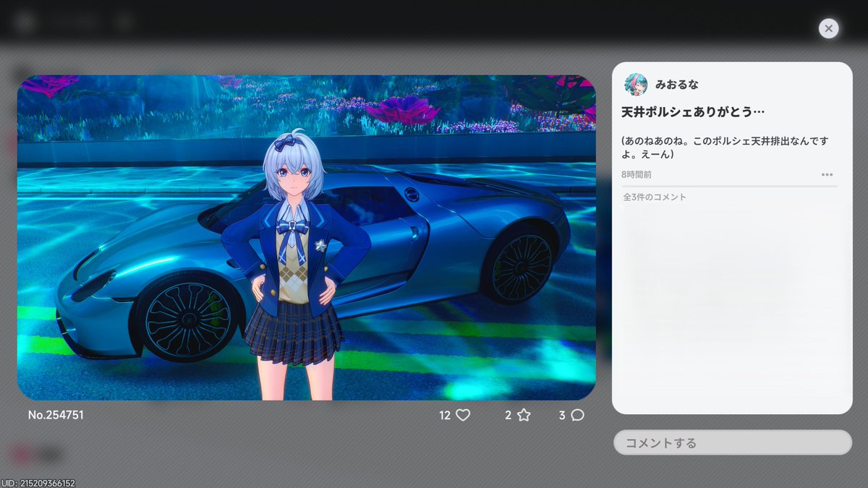868x488 pixels.
Task: Open comments via speech bubble icon
Action: (577, 415)
